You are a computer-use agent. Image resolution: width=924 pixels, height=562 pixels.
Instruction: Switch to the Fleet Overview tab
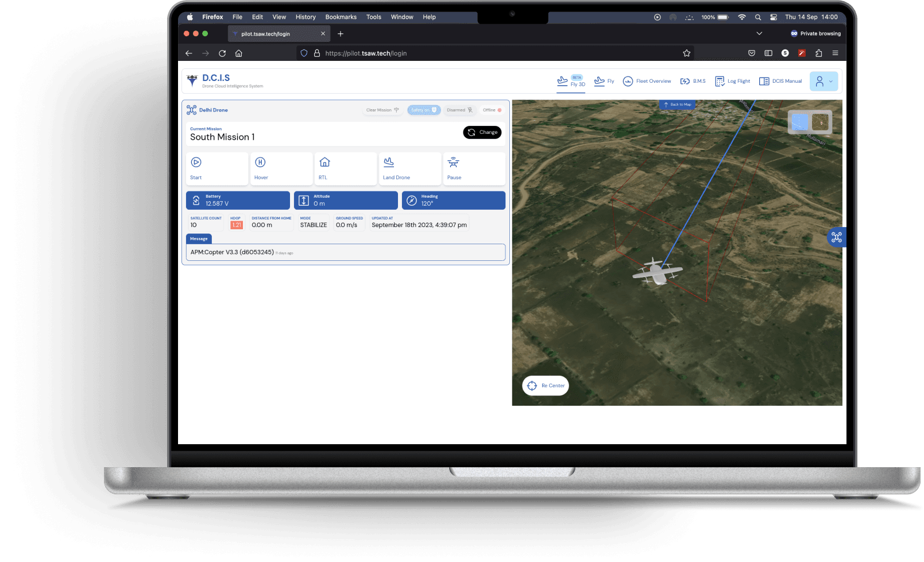tap(647, 81)
